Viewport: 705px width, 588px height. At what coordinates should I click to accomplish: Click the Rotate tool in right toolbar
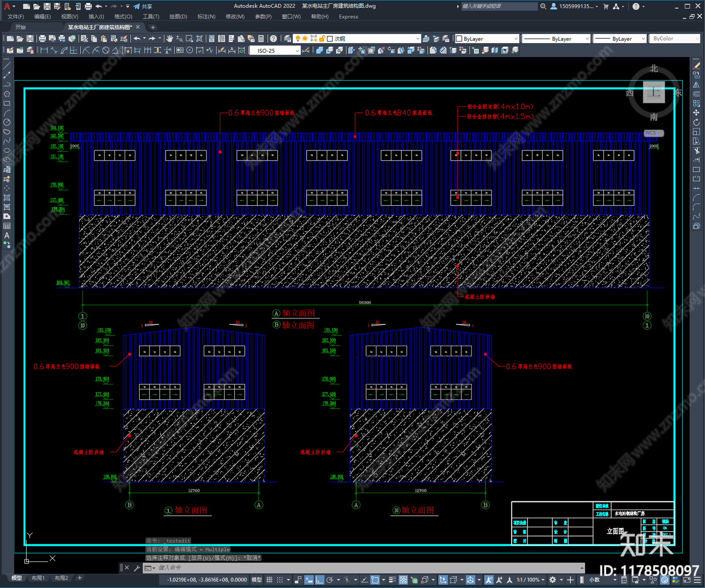point(696,122)
